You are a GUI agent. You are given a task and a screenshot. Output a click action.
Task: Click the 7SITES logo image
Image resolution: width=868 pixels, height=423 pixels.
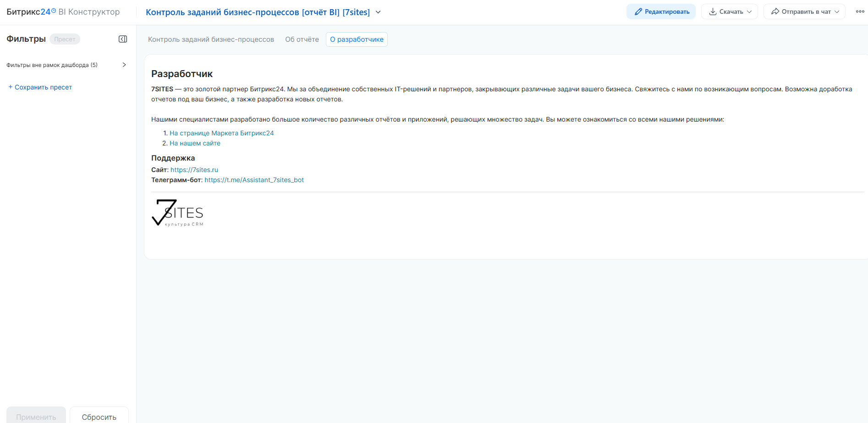tap(177, 213)
